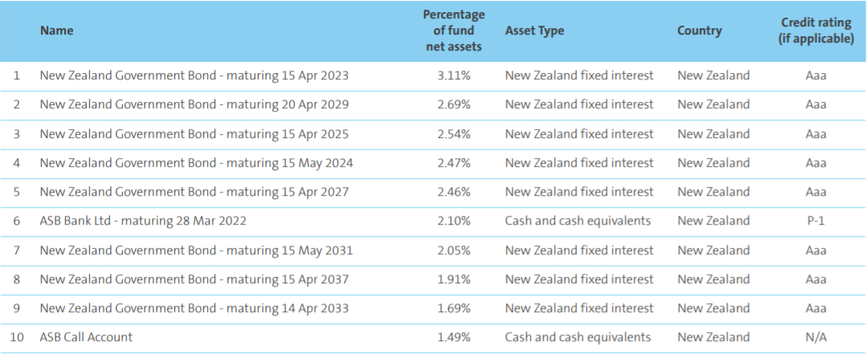Click the bond maturing 15 Apr 2027
The width and height of the screenshot is (868, 357).
[194, 192]
